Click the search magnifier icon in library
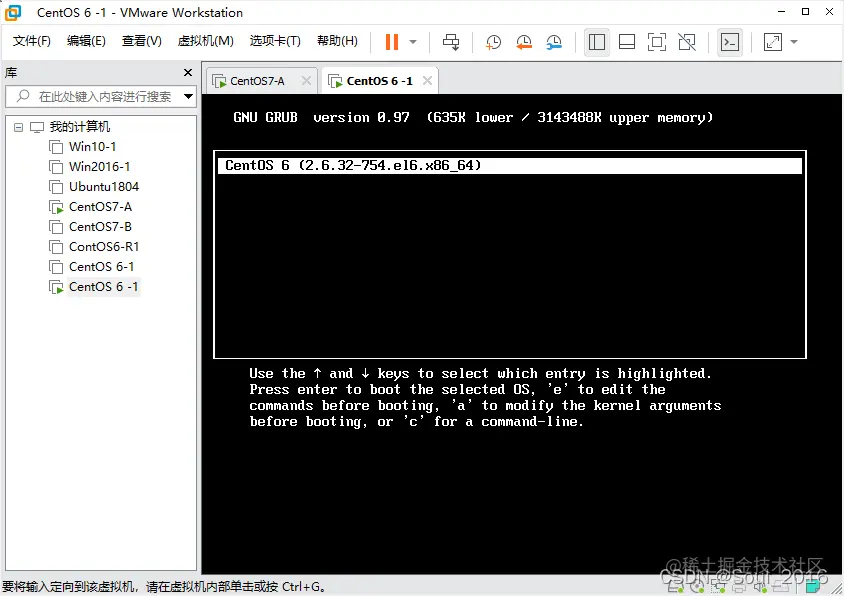844x596 pixels. [x=23, y=96]
